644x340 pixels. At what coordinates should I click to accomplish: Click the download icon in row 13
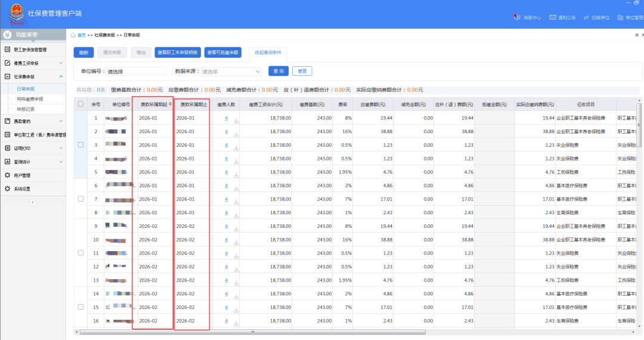pos(237,283)
